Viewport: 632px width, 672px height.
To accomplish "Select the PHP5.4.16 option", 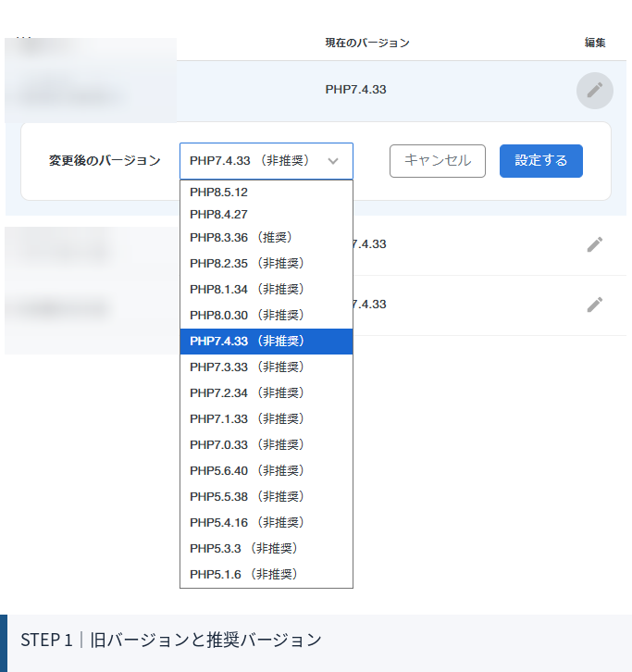I will point(266,522).
